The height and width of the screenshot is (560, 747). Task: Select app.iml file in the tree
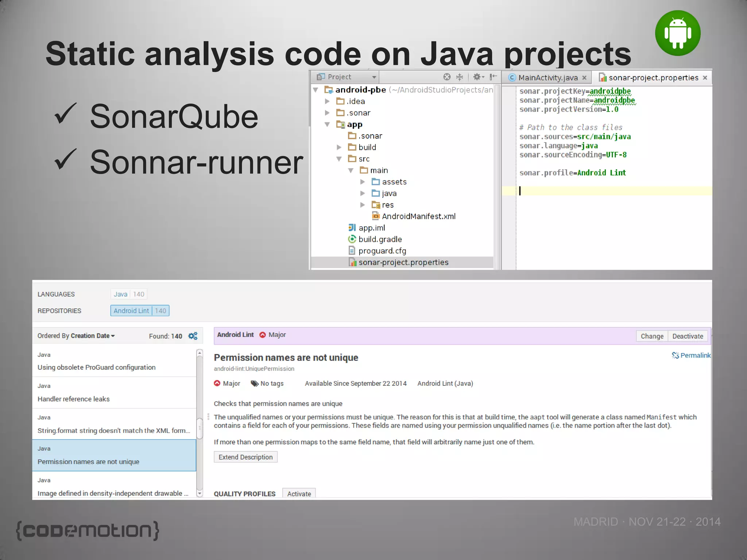pyautogui.click(x=367, y=228)
